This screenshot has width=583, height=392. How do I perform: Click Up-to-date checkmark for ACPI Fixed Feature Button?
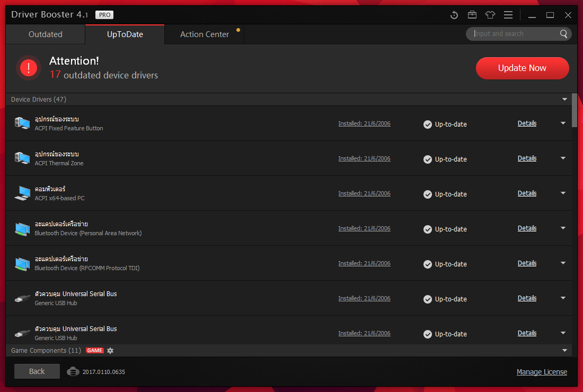click(428, 124)
